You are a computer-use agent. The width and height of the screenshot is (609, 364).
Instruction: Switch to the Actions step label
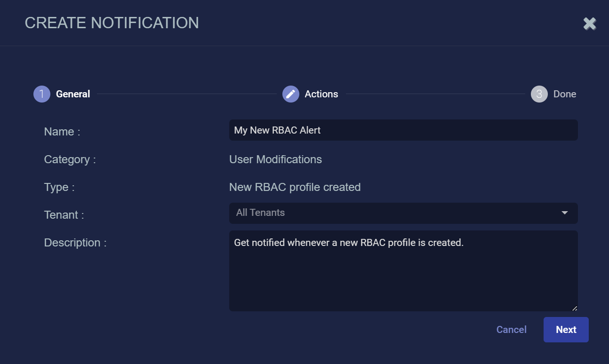click(x=321, y=94)
